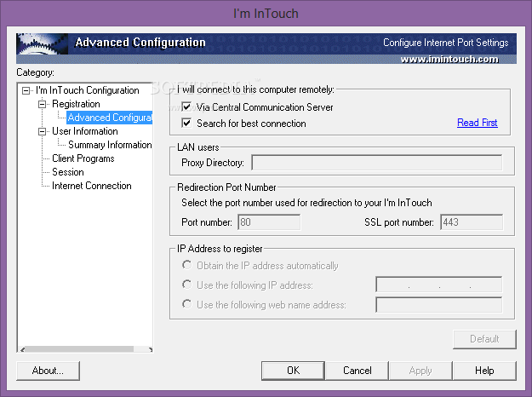Collapse the Registration tree branch
The image size is (532, 397).
click(x=42, y=104)
